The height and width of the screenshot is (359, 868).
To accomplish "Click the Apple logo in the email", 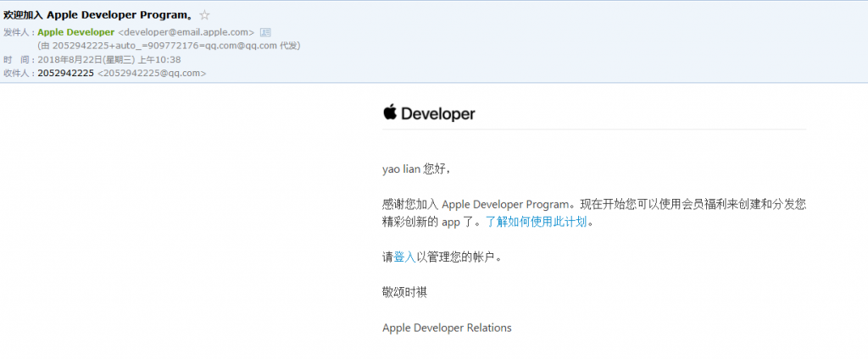I will (390, 113).
